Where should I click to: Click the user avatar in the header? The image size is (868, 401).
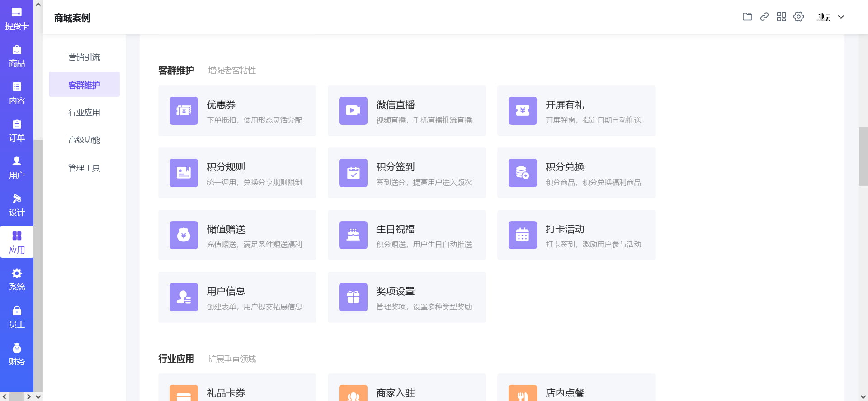pyautogui.click(x=824, y=17)
